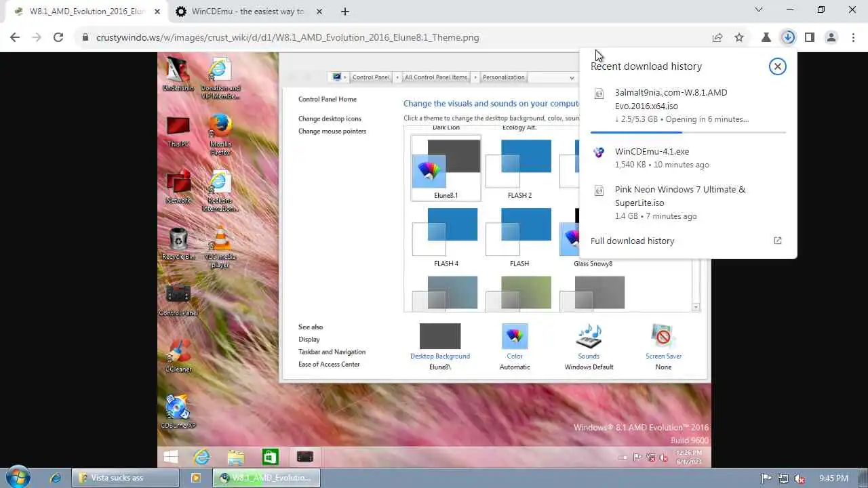This screenshot has width=868, height=488.
Task: Open Chrome's side panel
Action: pos(809,37)
